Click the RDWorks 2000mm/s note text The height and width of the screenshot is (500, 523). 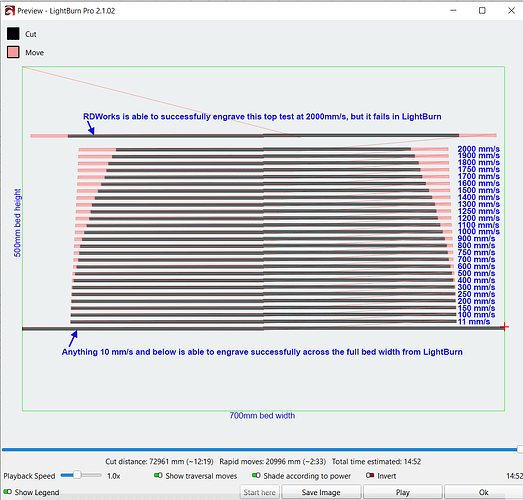(x=262, y=116)
